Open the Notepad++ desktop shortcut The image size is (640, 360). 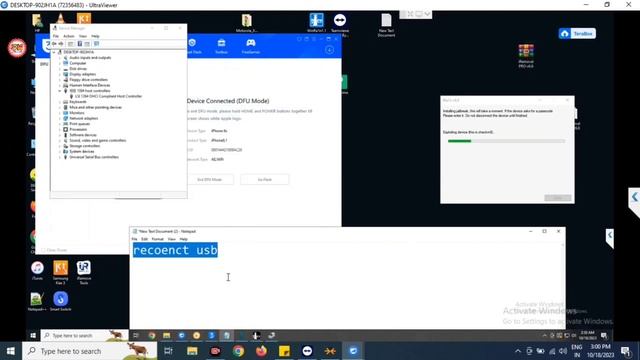pyautogui.click(x=37, y=302)
